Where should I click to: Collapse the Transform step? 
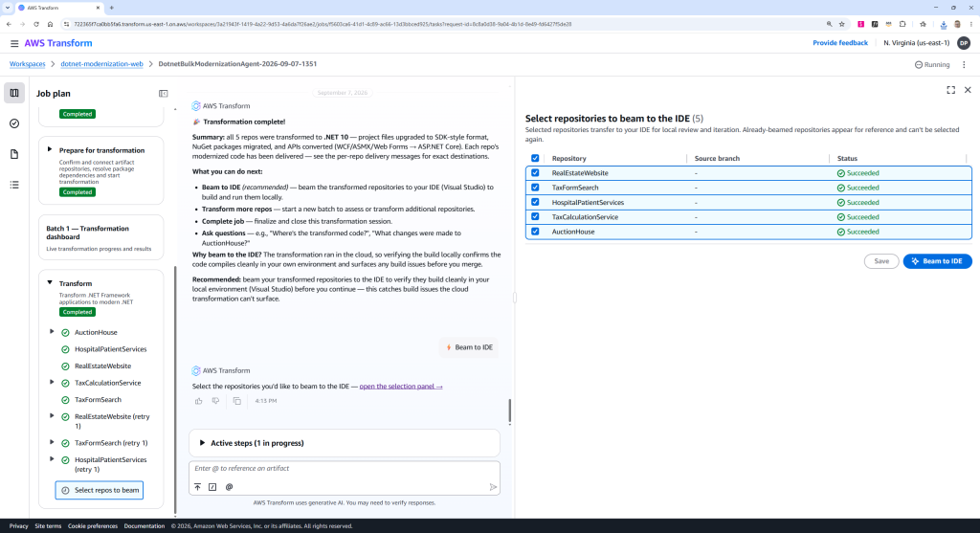pyautogui.click(x=50, y=283)
